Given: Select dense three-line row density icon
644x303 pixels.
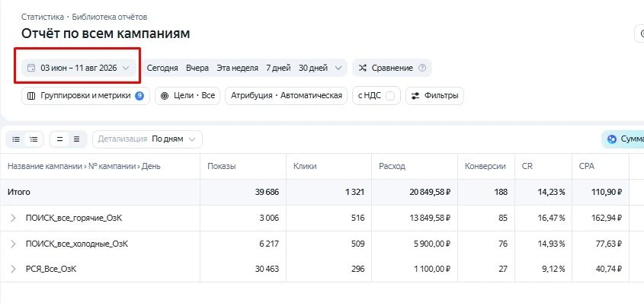Looking at the screenshot, I should [77, 139].
